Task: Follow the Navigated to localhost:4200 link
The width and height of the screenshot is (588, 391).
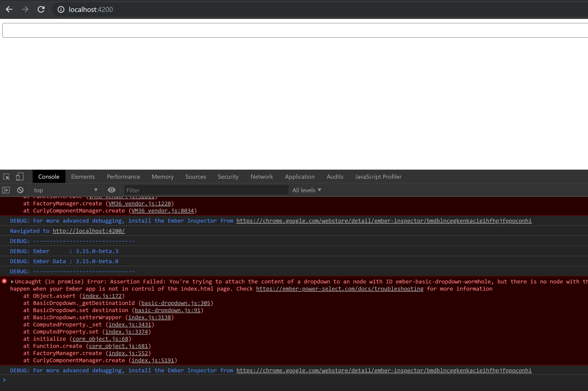Action: tap(89, 231)
